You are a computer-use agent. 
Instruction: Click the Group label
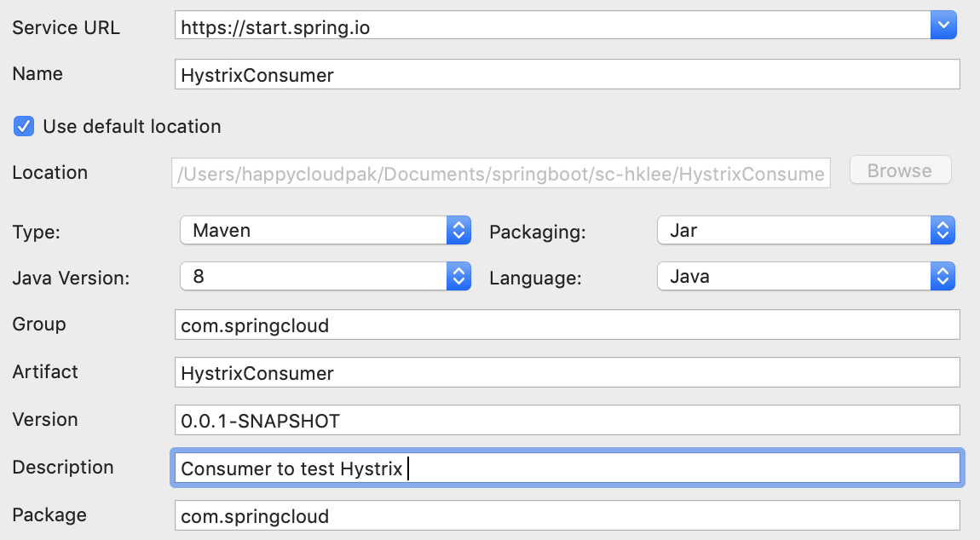pyautogui.click(x=38, y=325)
